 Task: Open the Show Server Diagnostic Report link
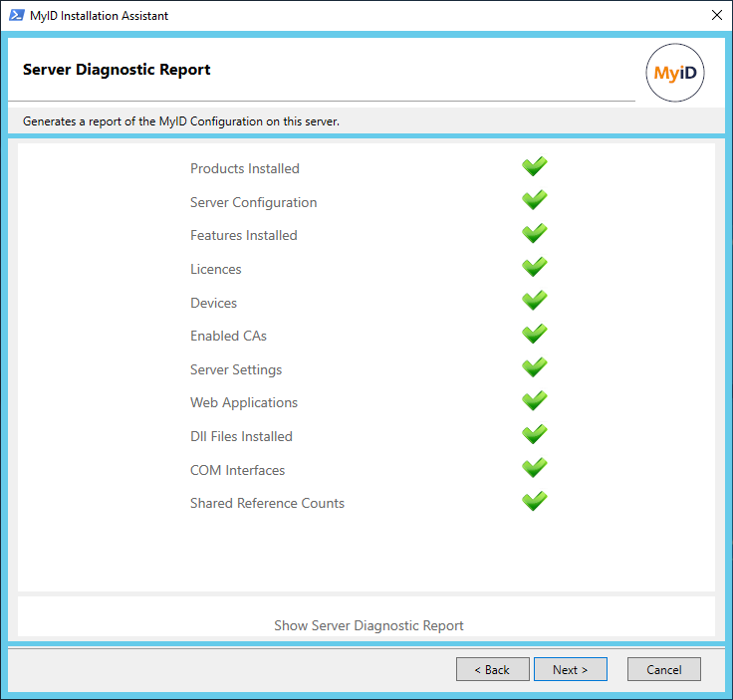click(x=368, y=625)
